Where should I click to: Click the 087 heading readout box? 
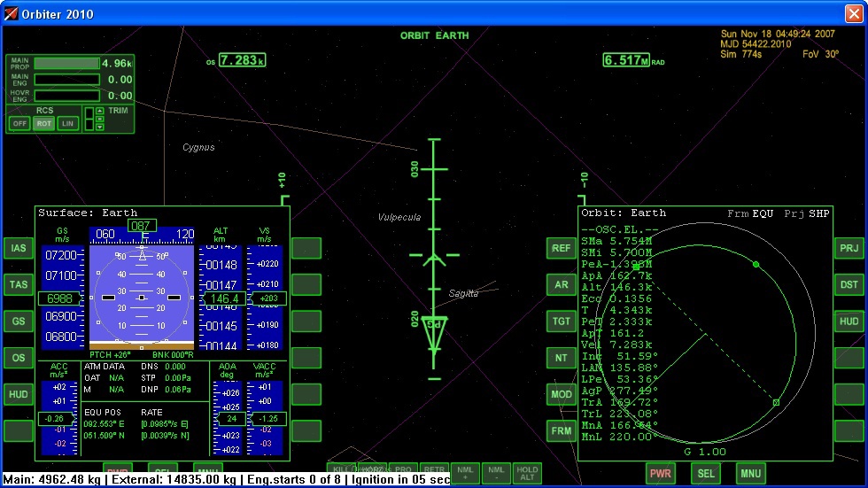[x=142, y=226]
